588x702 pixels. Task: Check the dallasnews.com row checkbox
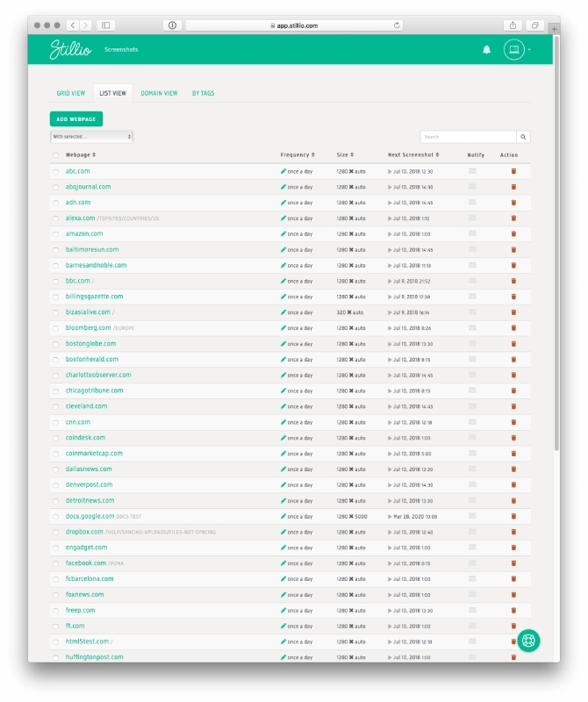[55, 469]
